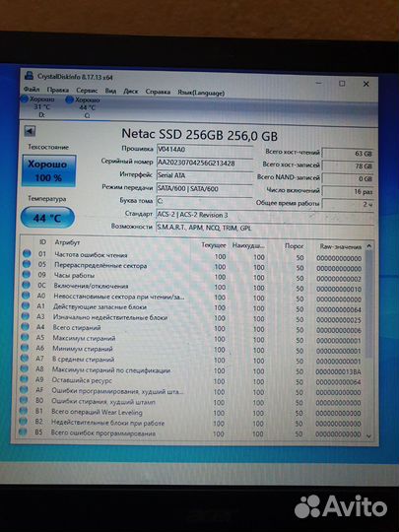The width and height of the screenshot is (399, 532).
Task: Click the Прошивка field V0414A0
Action: coord(205,150)
